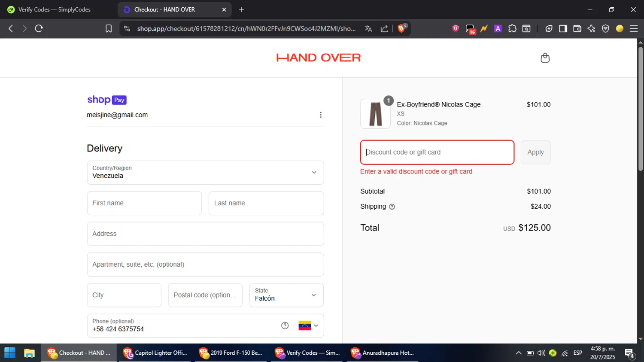Click the Last name field
644x362 pixels.
pyautogui.click(x=266, y=203)
